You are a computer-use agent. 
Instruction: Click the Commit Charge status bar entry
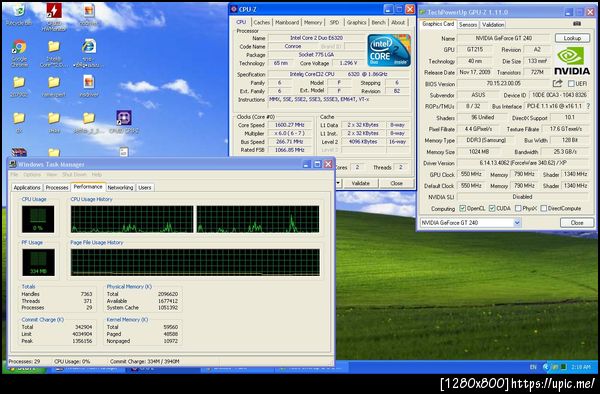tap(145, 361)
